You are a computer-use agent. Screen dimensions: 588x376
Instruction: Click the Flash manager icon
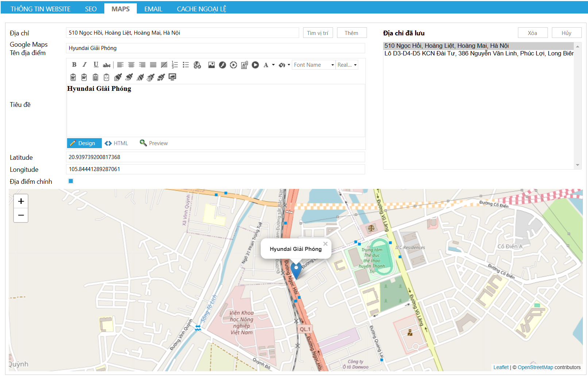(x=222, y=65)
